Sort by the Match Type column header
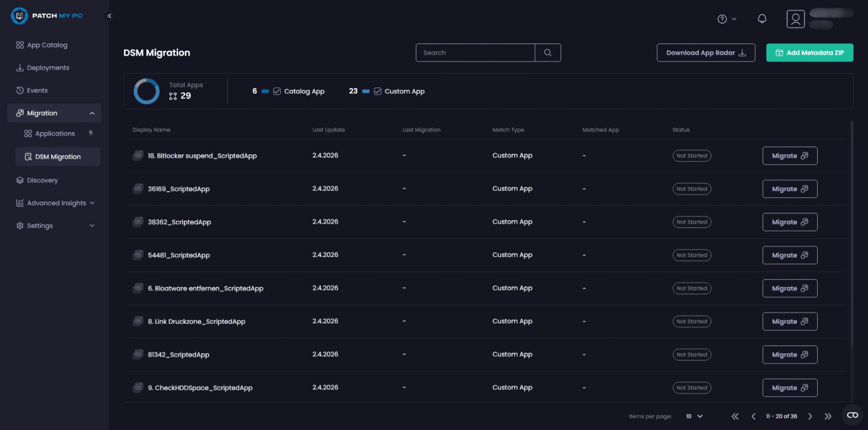This screenshot has height=430, width=868. [508, 130]
